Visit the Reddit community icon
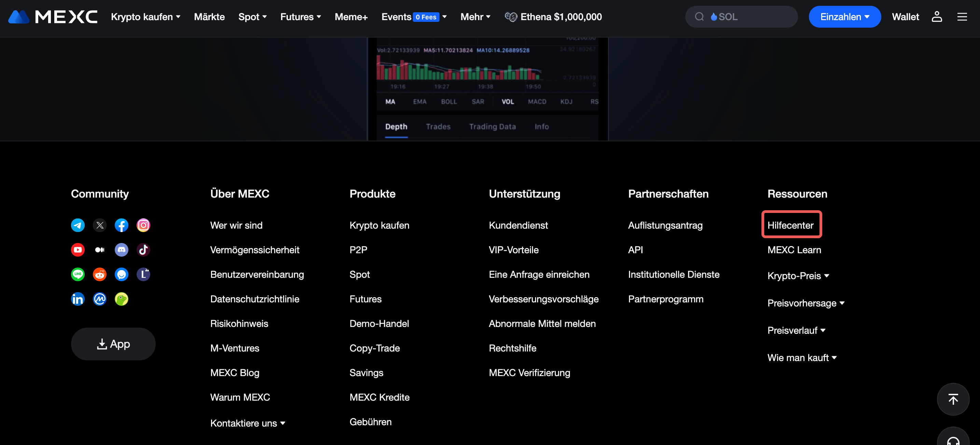Viewport: 980px width, 445px height. (x=100, y=274)
